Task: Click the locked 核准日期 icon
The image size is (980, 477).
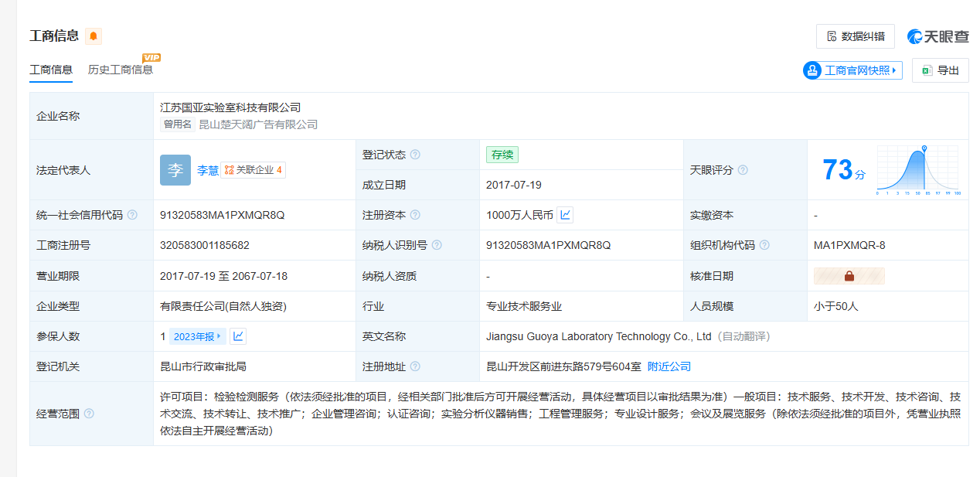Action: 849,276
